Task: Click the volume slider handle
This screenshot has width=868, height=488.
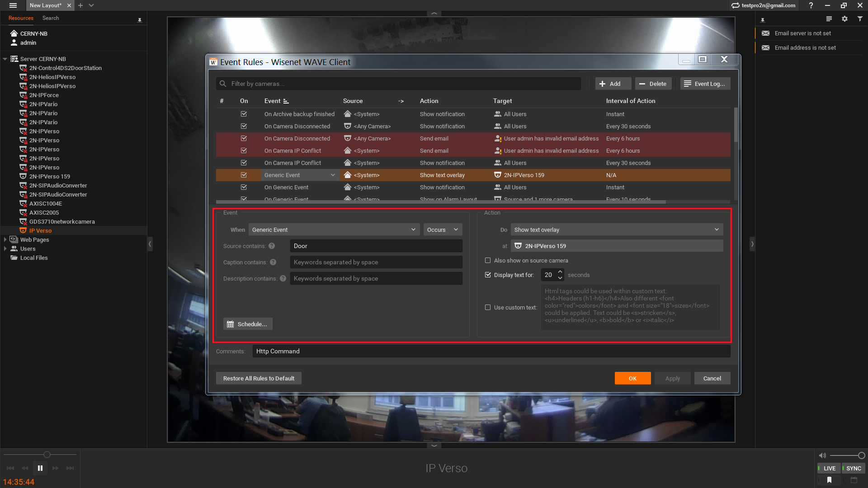Action: pos(861,455)
